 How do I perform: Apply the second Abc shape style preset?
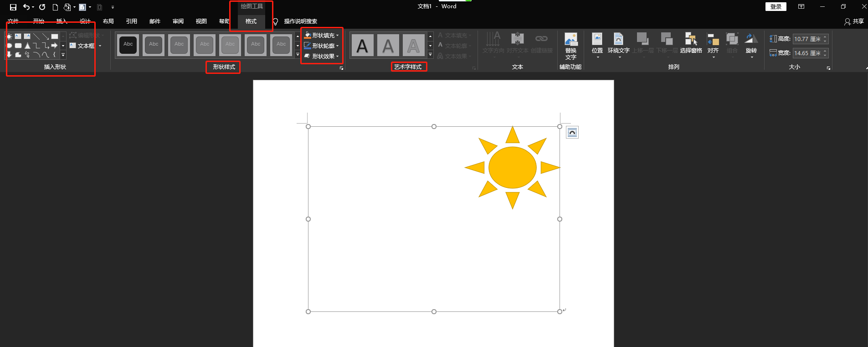154,45
